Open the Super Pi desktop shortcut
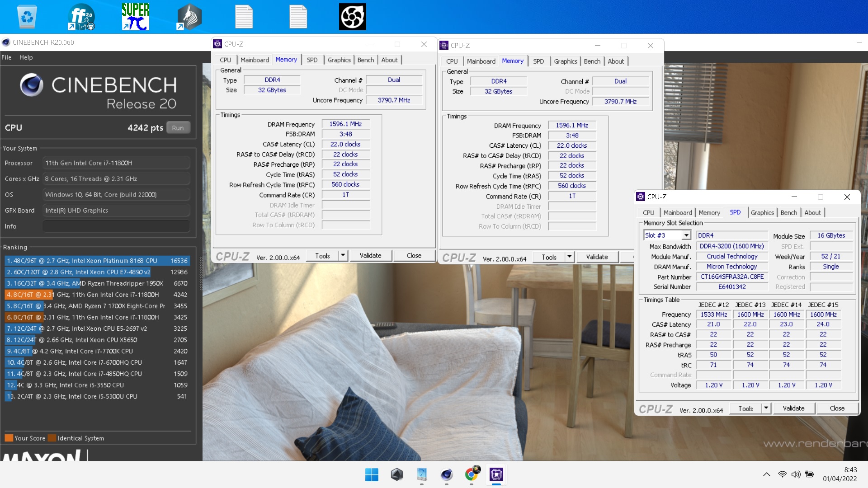The width and height of the screenshot is (868, 488). pos(135,17)
